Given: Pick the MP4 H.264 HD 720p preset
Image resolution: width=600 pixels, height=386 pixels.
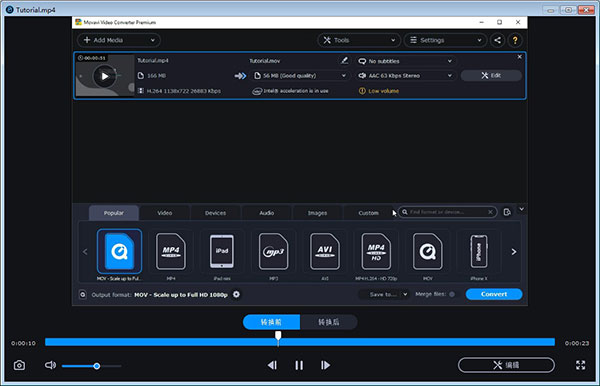Looking at the screenshot, I should [x=376, y=251].
